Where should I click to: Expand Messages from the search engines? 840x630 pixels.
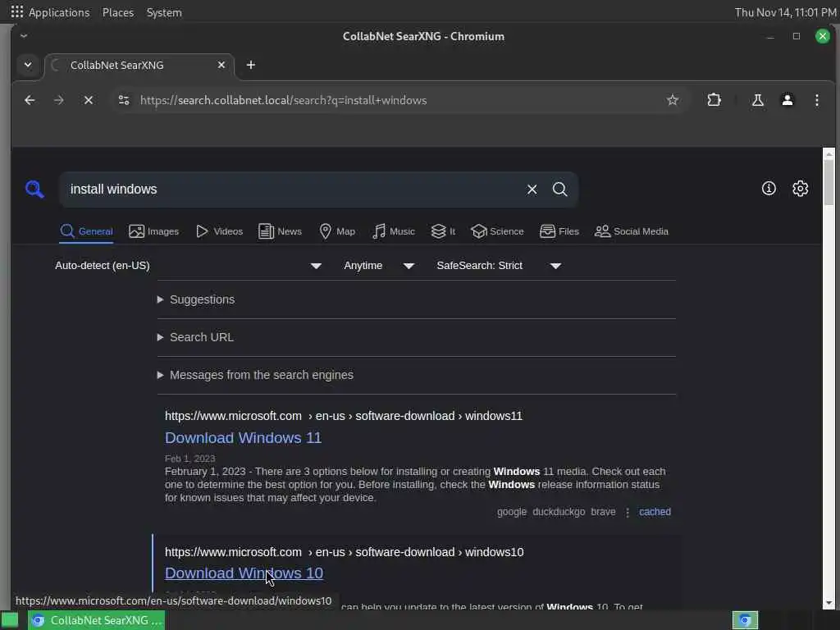point(256,375)
